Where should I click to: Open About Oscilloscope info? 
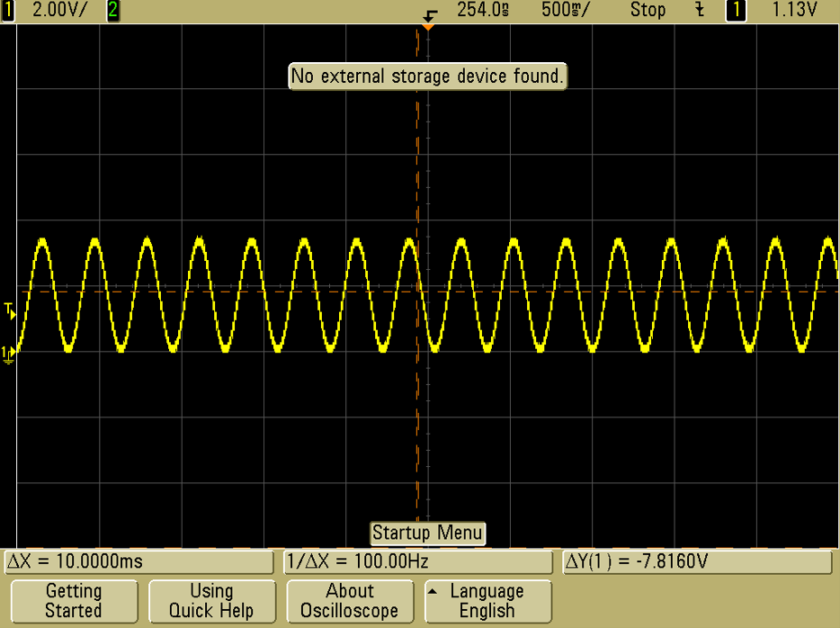coord(349,601)
